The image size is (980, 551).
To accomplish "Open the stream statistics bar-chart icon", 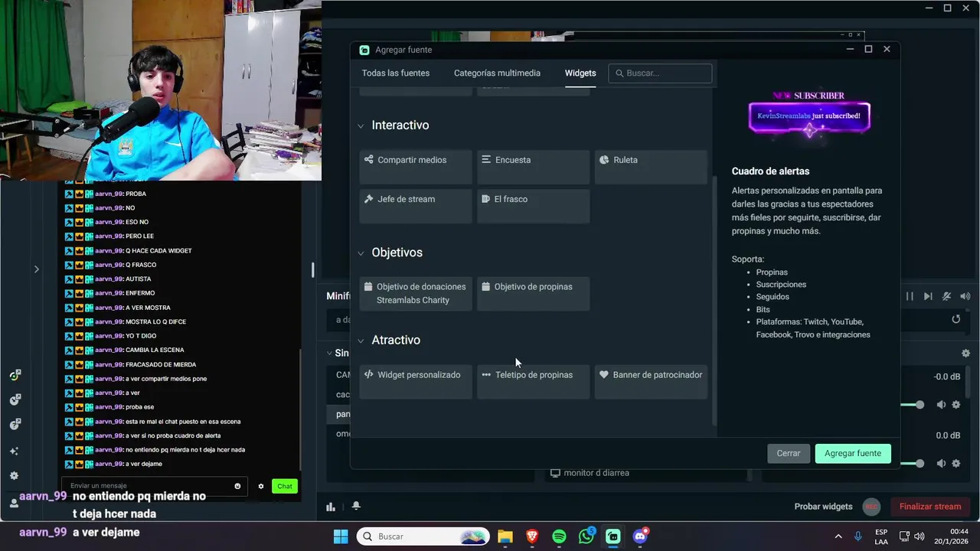I will tap(331, 506).
